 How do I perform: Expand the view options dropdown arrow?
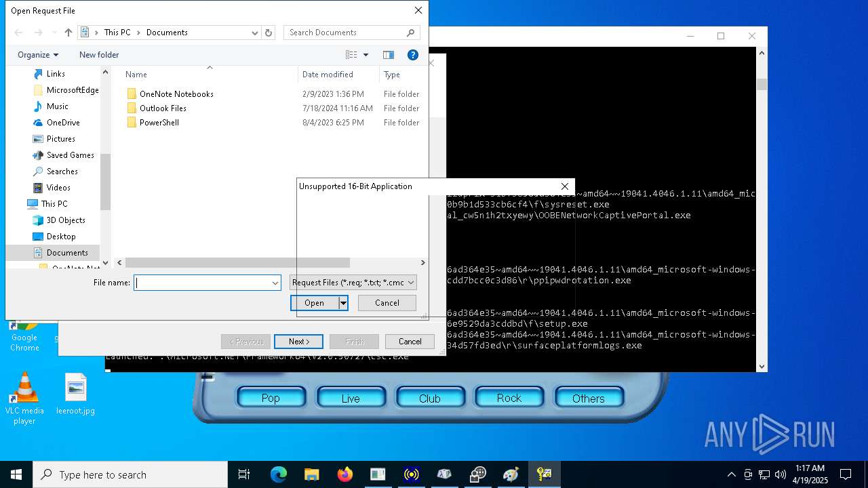366,55
